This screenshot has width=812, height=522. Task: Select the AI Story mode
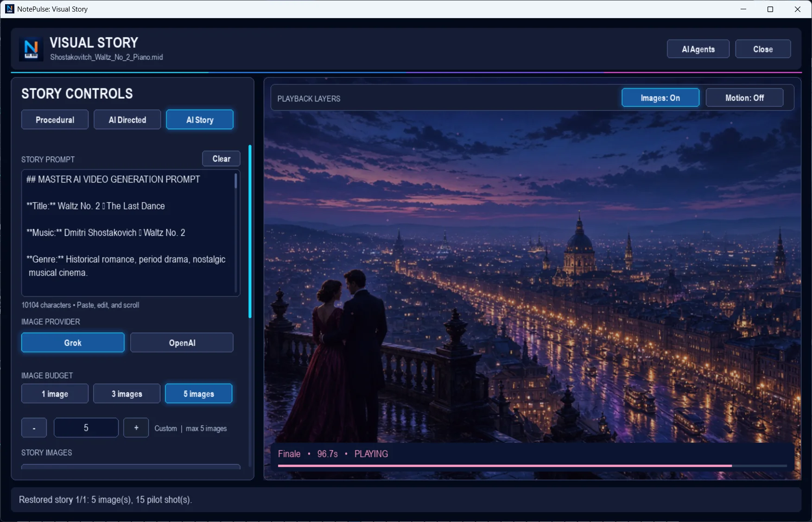click(x=200, y=119)
